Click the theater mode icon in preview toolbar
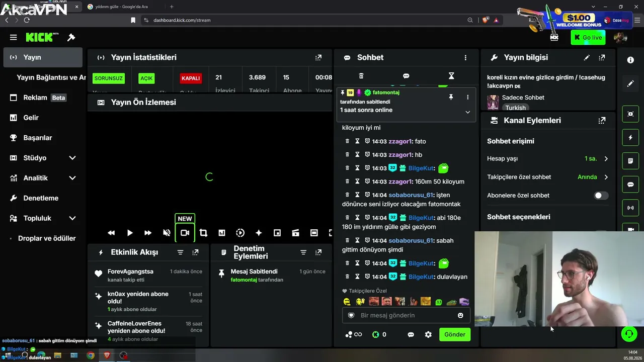This screenshot has height=362, width=644. tap(314, 233)
